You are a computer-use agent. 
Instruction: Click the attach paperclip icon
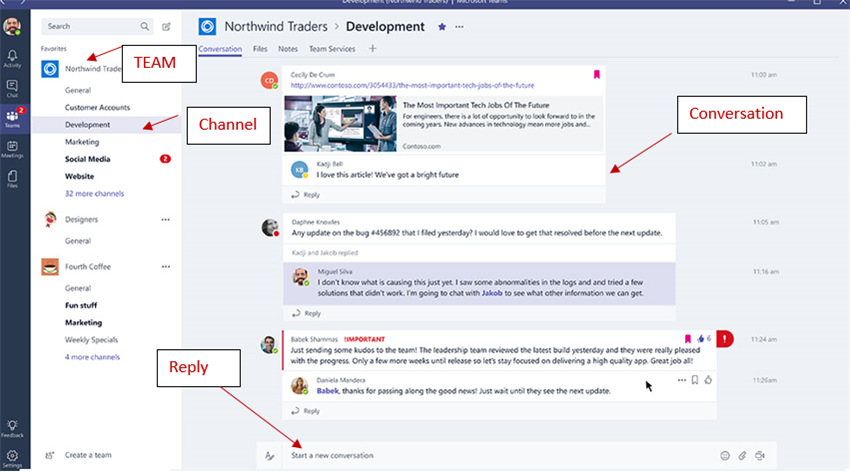tap(742, 456)
